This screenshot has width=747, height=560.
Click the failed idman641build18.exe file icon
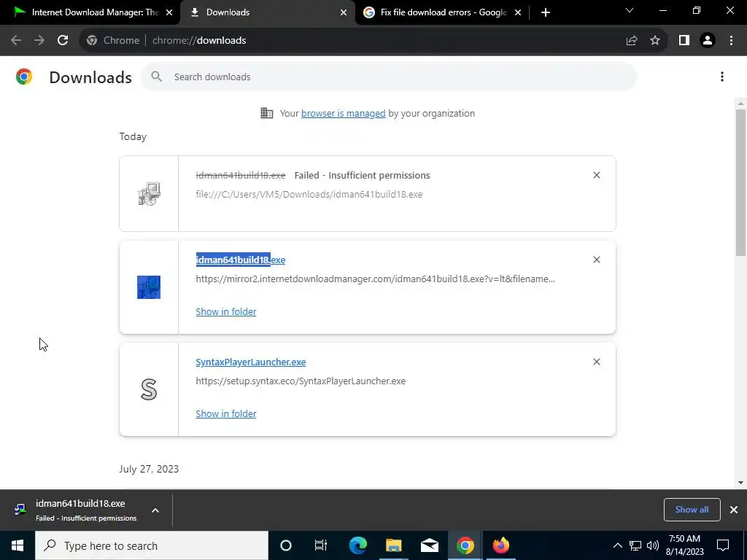pos(149,194)
